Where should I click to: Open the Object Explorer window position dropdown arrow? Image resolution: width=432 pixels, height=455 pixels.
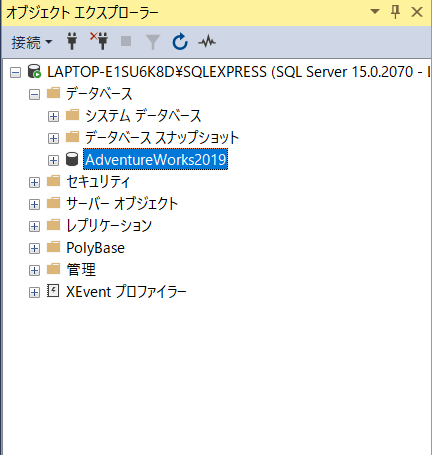click(375, 12)
